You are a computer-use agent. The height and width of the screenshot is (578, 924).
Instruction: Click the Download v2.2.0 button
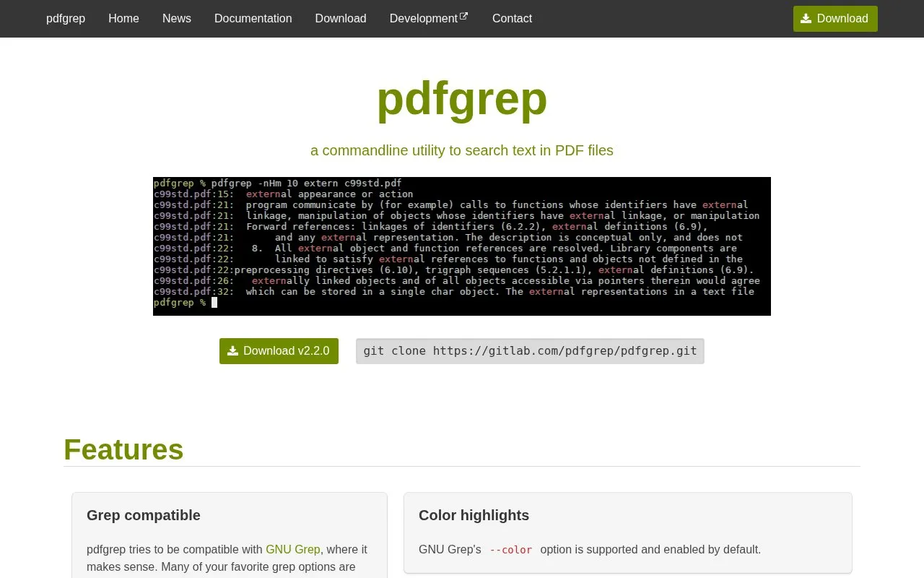click(x=279, y=351)
